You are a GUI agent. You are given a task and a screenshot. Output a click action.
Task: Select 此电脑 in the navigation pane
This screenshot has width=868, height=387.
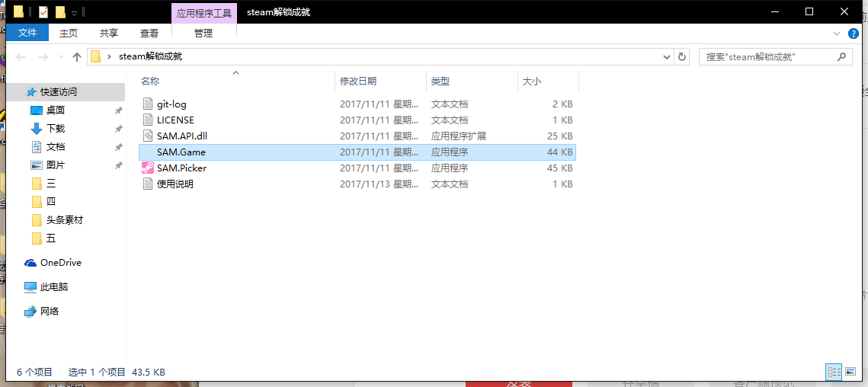(46, 286)
